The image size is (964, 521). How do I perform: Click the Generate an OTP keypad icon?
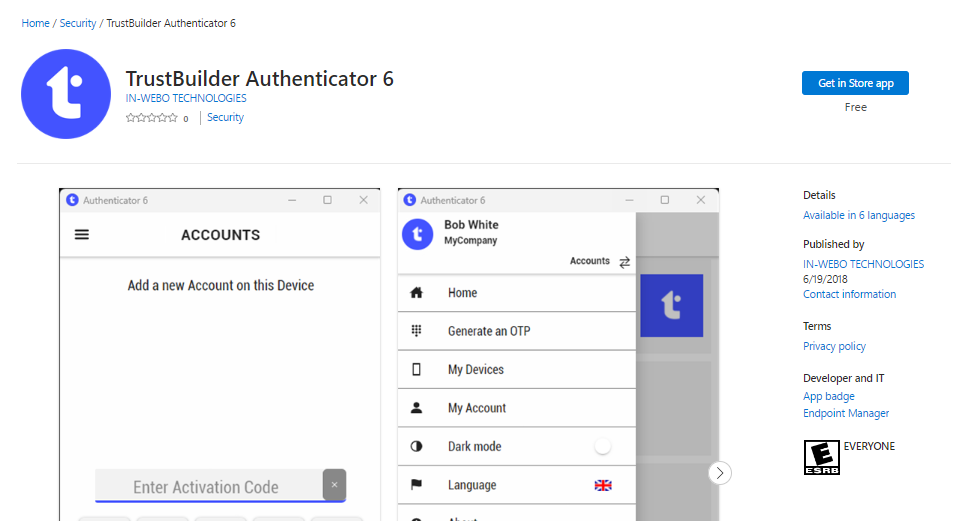pos(417,331)
